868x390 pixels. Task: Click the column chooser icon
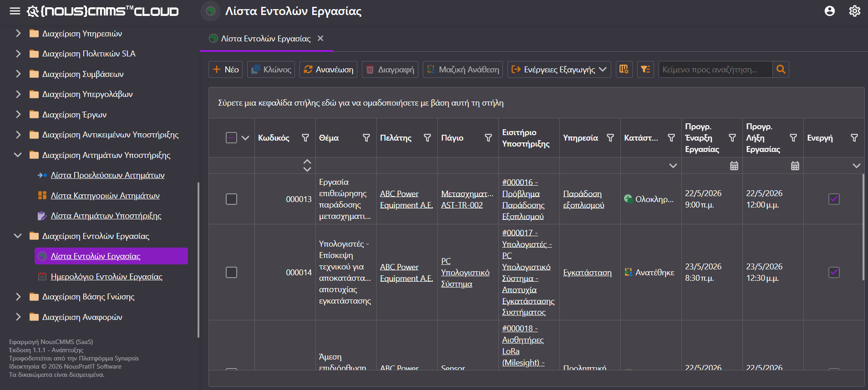(624, 69)
